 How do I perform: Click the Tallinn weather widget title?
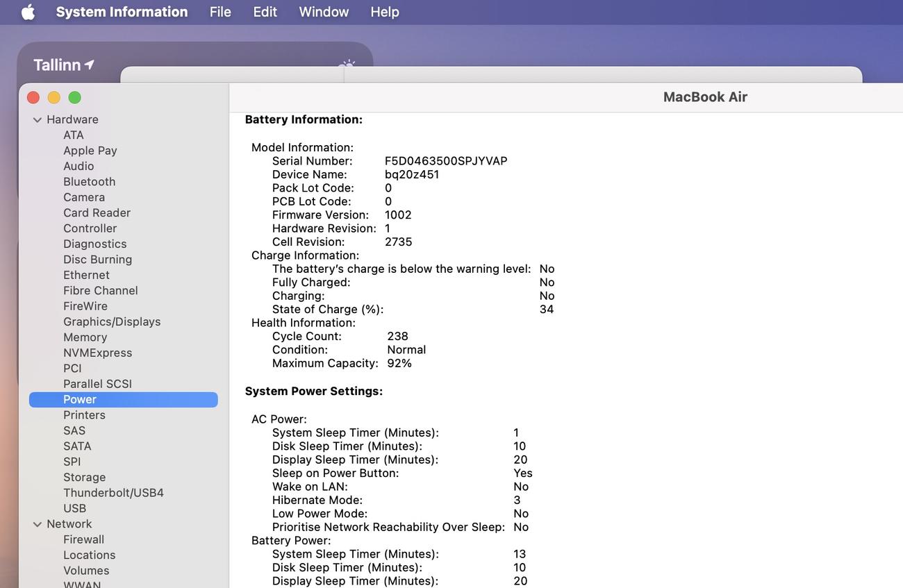(x=58, y=65)
